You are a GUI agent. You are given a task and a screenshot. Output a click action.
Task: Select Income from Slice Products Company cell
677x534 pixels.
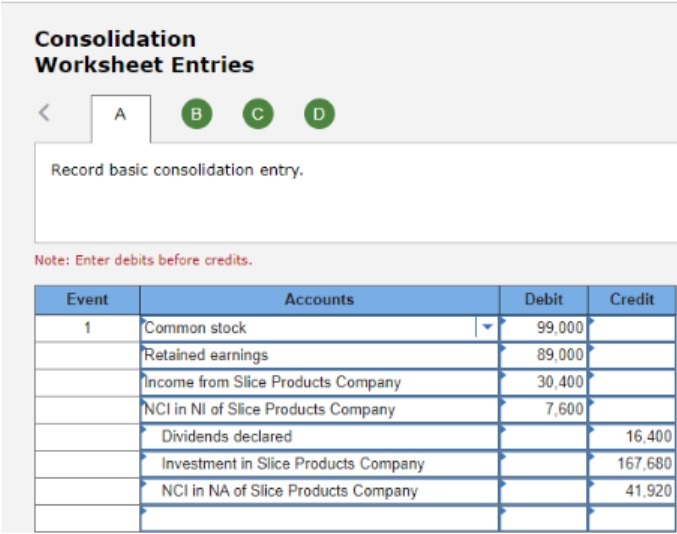pyautogui.click(x=319, y=382)
